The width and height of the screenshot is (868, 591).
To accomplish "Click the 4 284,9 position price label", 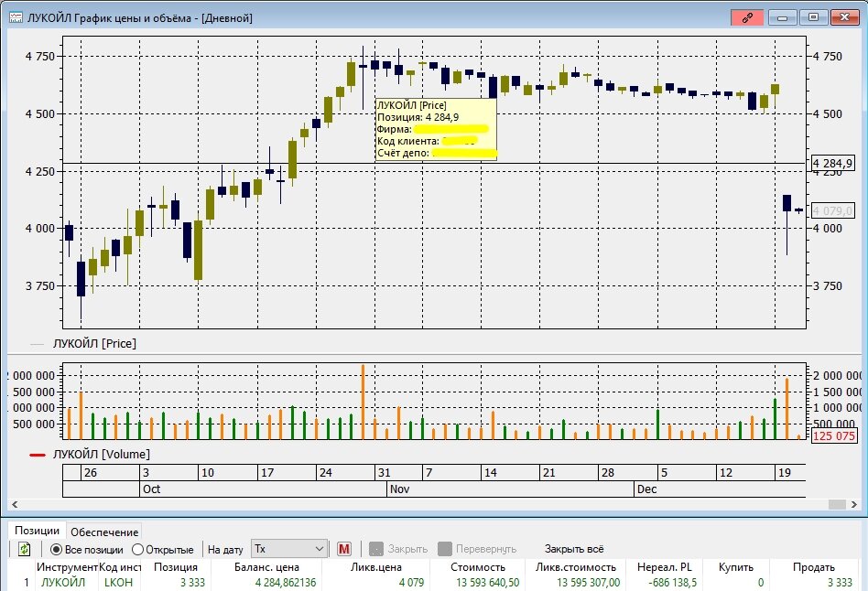I will click(x=832, y=163).
